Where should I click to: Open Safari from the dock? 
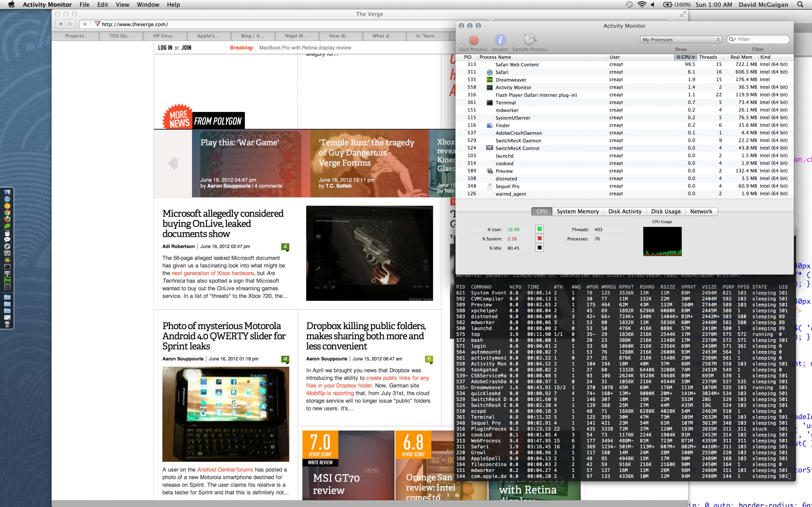tap(7, 199)
